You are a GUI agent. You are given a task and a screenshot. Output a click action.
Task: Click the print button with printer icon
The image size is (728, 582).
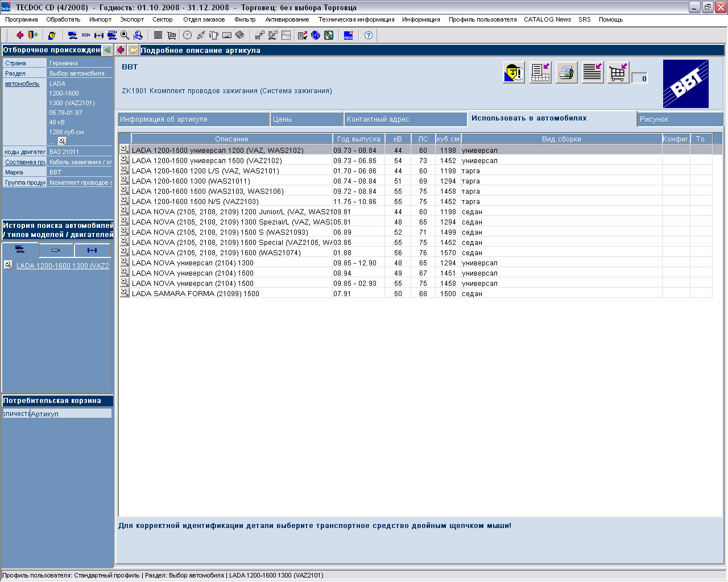[x=566, y=72]
